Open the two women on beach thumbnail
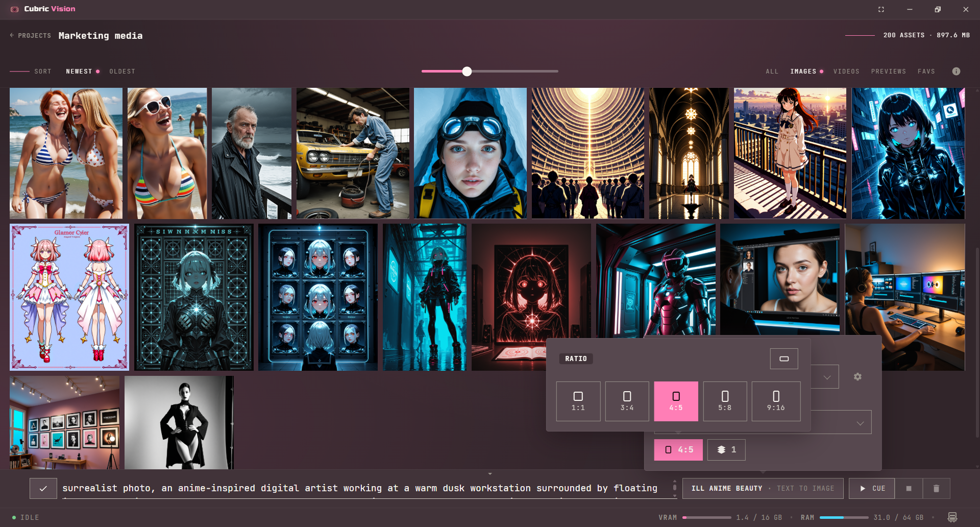980x527 pixels. tap(66, 153)
